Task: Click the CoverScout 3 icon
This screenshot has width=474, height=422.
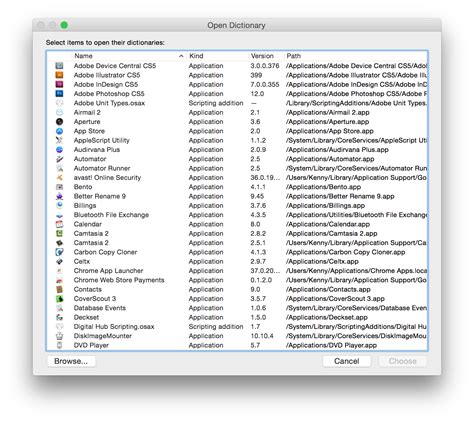Action: 59,299
